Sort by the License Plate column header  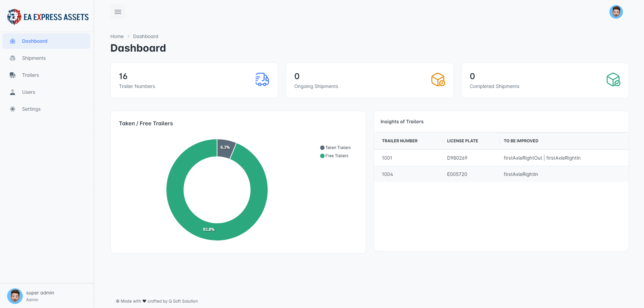462,141
